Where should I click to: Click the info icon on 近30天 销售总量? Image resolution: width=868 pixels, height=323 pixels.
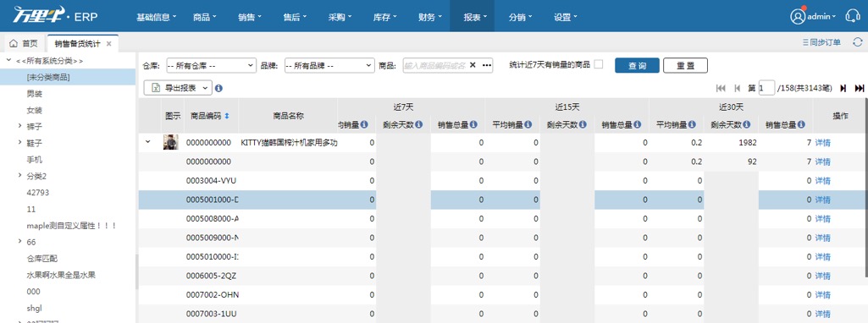pyautogui.click(x=802, y=125)
